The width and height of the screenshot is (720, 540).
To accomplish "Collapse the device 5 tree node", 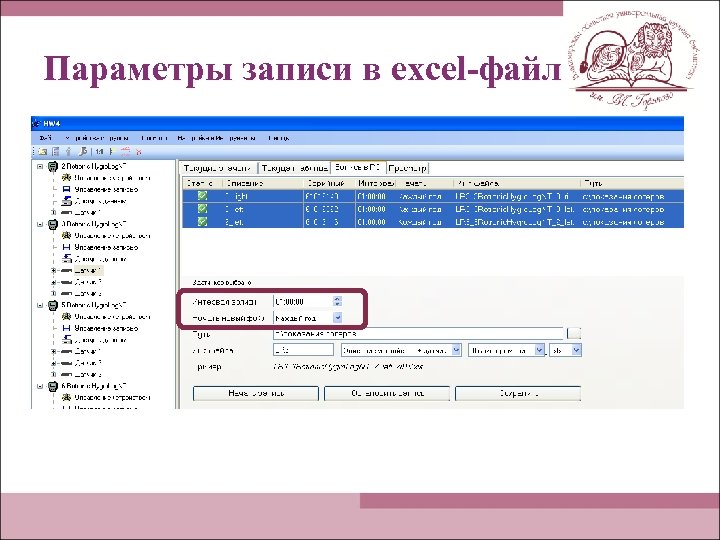I will tap(40, 305).
